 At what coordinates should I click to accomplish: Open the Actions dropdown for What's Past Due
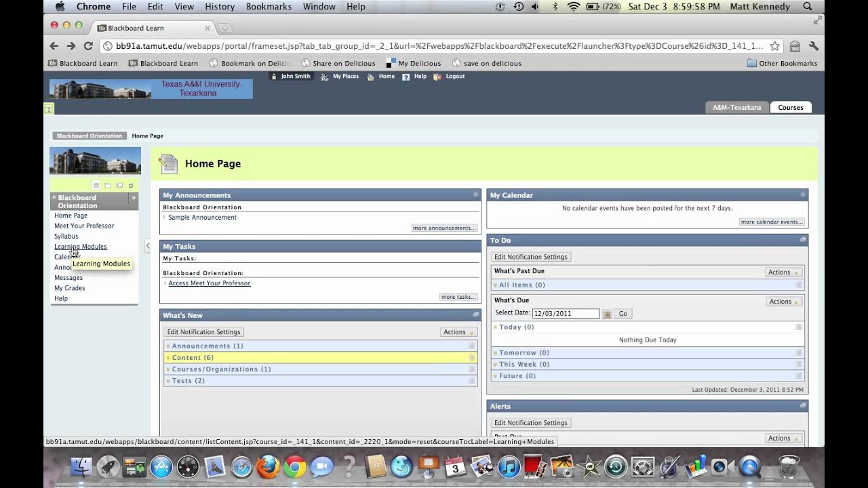(x=784, y=272)
